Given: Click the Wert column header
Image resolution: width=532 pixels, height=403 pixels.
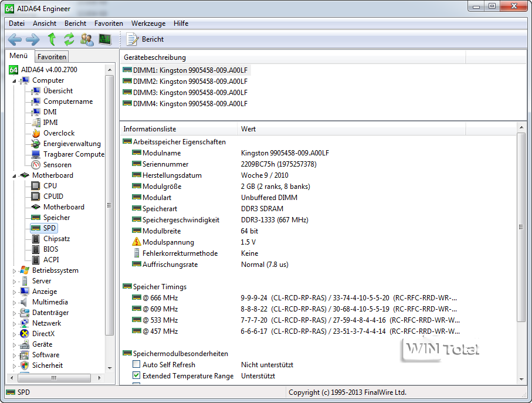Looking at the screenshot, I should tap(351, 129).
